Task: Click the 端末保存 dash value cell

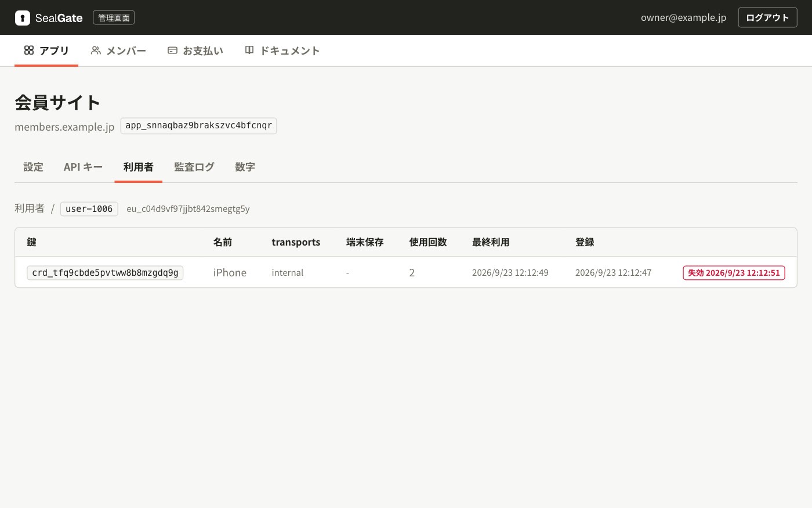Action: point(347,273)
